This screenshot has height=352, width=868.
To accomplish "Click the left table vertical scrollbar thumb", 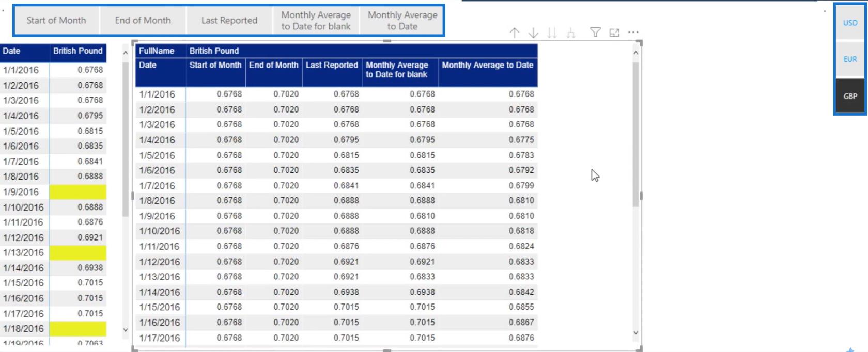I will pyautogui.click(x=125, y=139).
